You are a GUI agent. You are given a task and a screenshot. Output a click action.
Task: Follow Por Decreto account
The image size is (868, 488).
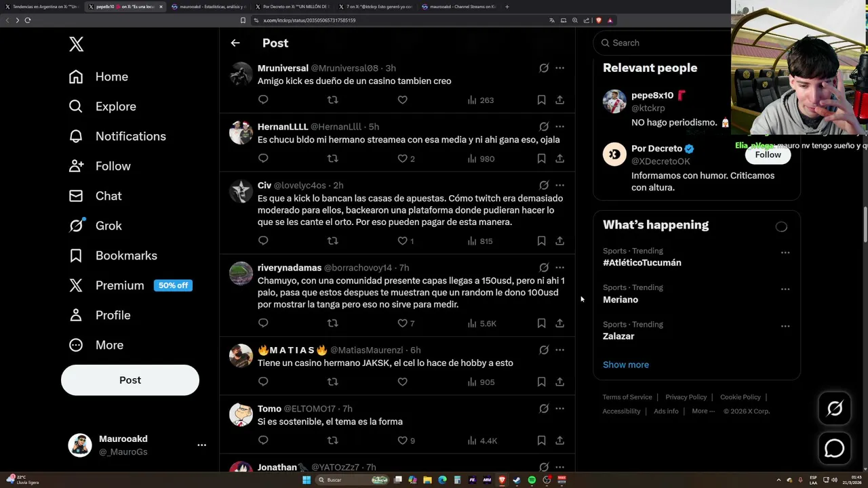768,155
